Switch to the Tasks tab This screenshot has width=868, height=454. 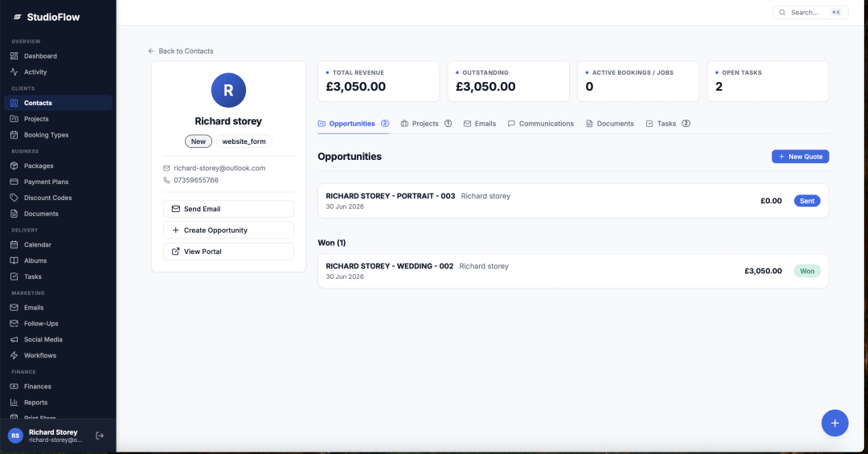[668, 124]
